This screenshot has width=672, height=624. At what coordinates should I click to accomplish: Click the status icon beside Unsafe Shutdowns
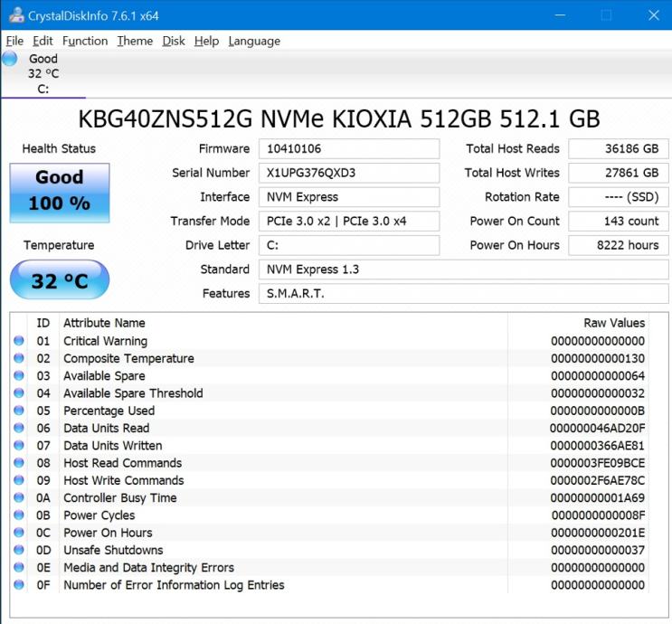tap(19, 551)
